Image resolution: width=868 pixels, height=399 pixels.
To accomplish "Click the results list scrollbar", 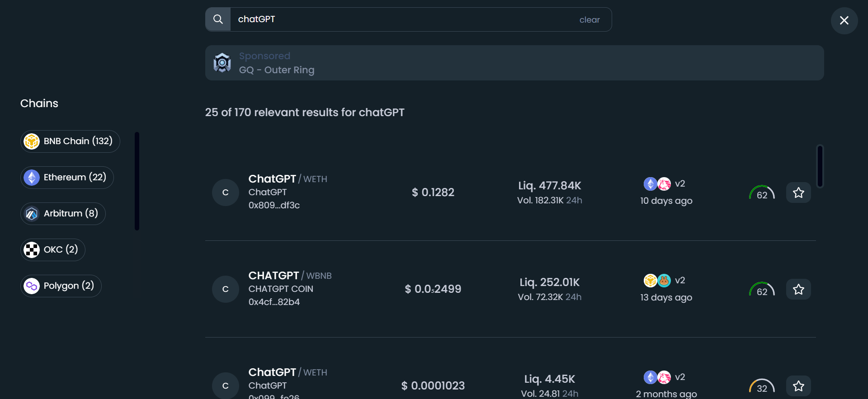I will pos(821,166).
